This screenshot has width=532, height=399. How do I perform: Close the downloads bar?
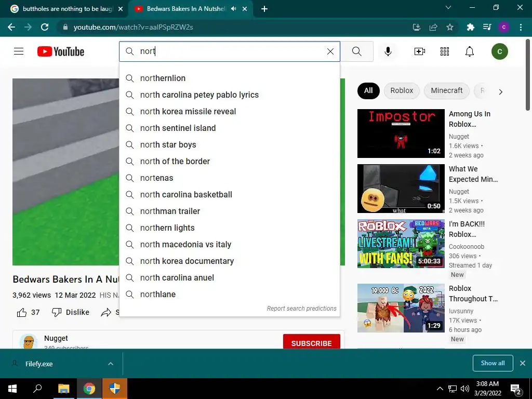click(523, 363)
